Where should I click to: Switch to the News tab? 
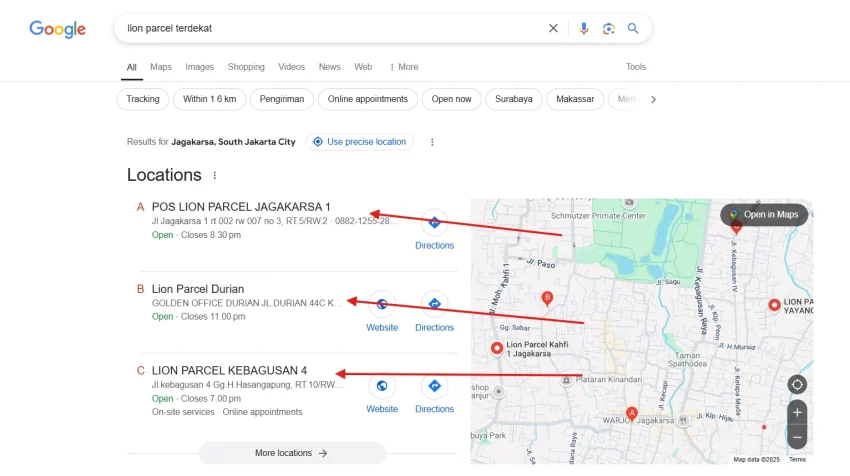pos(330,67)
